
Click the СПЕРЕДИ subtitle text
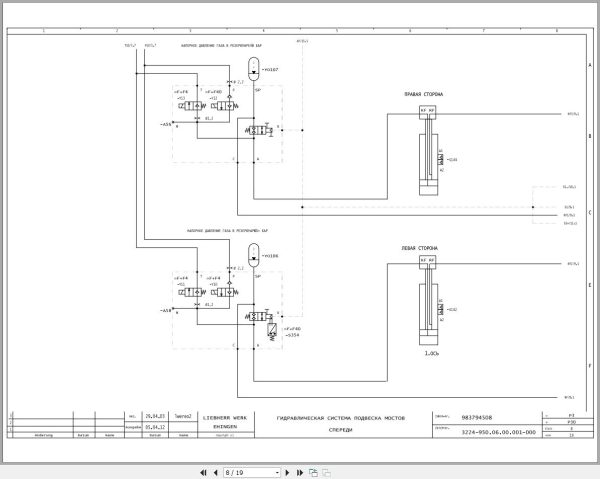coord(341,430)
